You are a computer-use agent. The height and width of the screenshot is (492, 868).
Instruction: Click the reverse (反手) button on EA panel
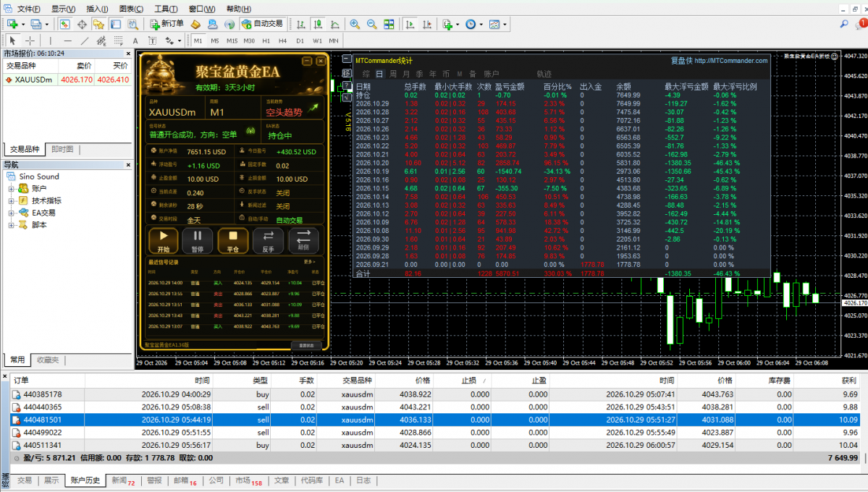coord(268,241)
